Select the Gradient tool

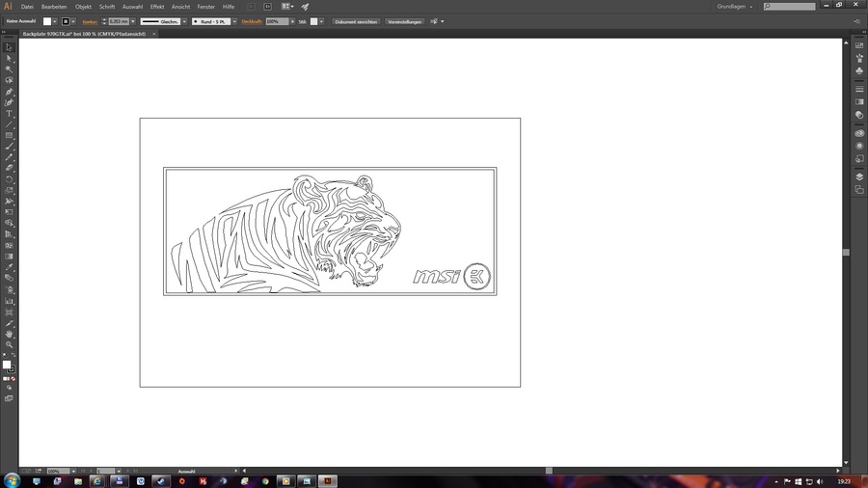[x=9, y=257]
